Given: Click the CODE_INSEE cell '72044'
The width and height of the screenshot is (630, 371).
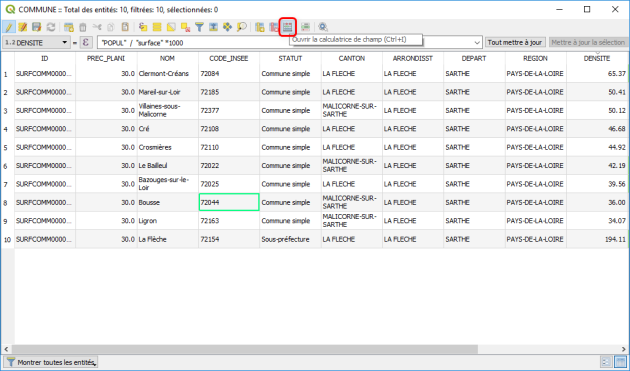Looking at the screenshot, I should point(229,202).
